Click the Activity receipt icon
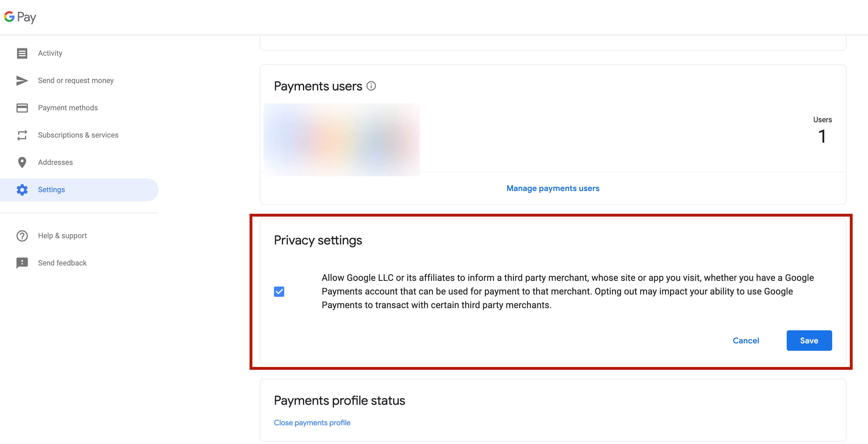Image resolution: width=868 pixels, height=444 pixels. tap(22, 53)
